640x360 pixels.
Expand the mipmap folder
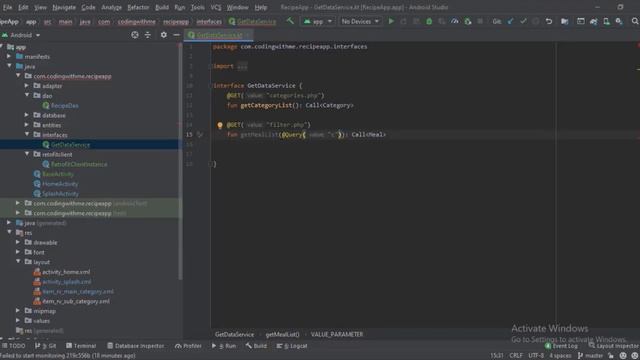18,311
